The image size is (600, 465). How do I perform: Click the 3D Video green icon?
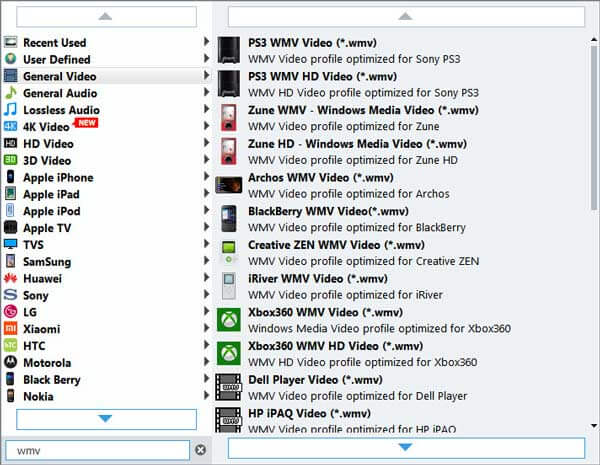click(x=10, y=160)
